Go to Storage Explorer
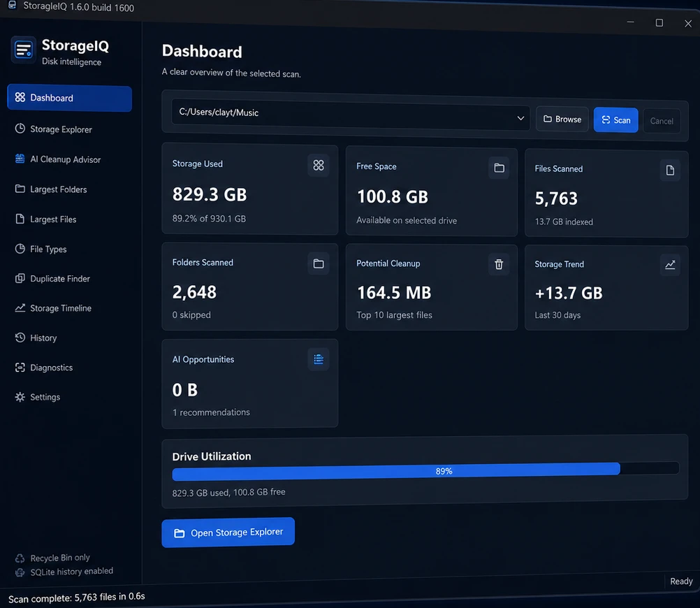700x608 pixels. click(70, 129)
